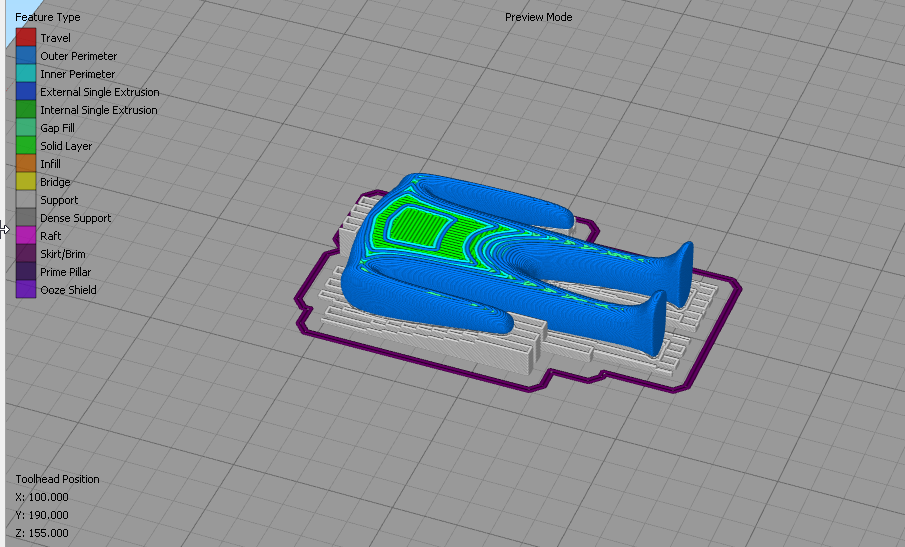Click the Prime Pillar legend label
The width and height of the screenshot is (905, 547).
pos(65,272)
